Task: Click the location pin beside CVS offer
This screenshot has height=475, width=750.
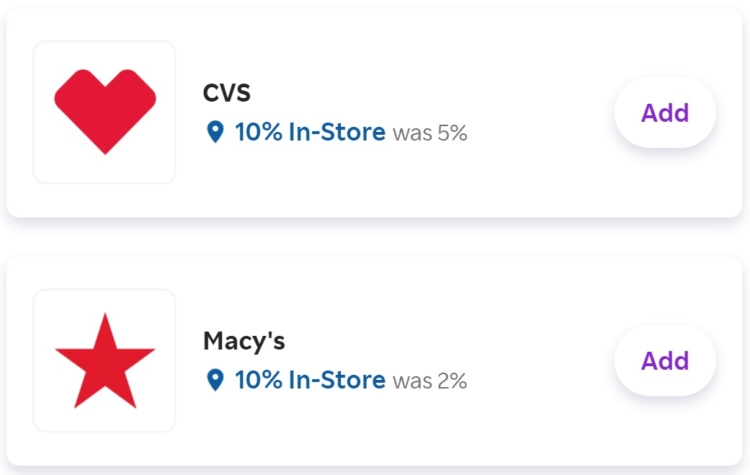Action: pos(215,132)
